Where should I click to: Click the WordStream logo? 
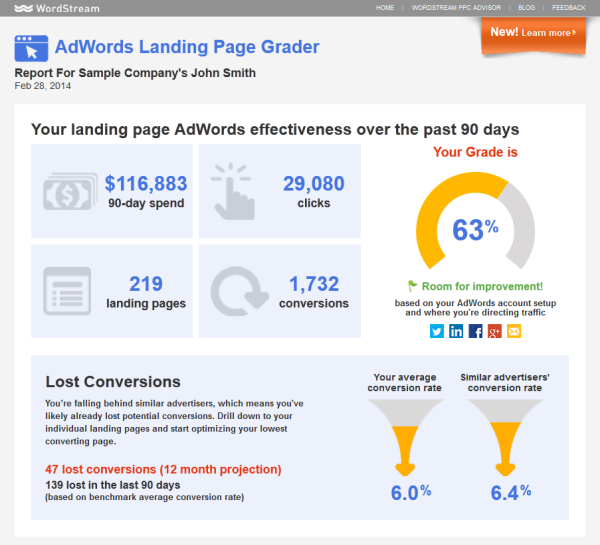coord(57,8)
